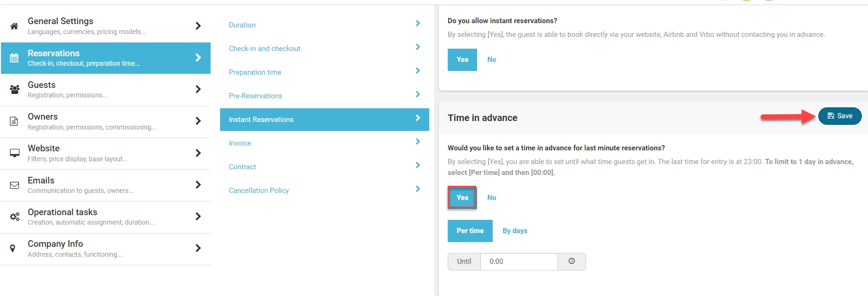Image resolution: width=868 pixels, height=296 pixels.
Task: Open the Check-in and checkout section
Action: [265, 49]
